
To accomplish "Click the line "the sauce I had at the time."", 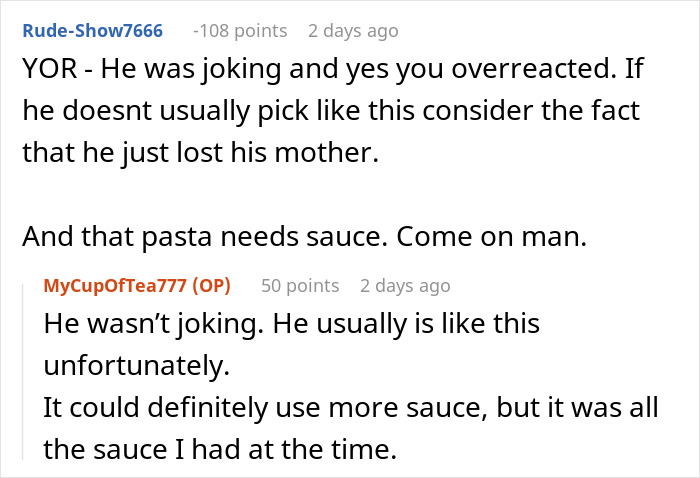I will [x=220, y=450].
